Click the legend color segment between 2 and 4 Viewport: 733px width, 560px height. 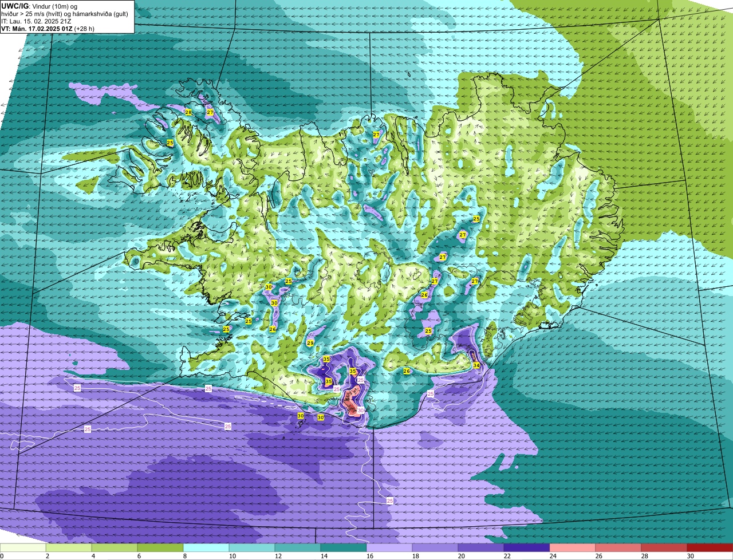(x=69, y=547)
